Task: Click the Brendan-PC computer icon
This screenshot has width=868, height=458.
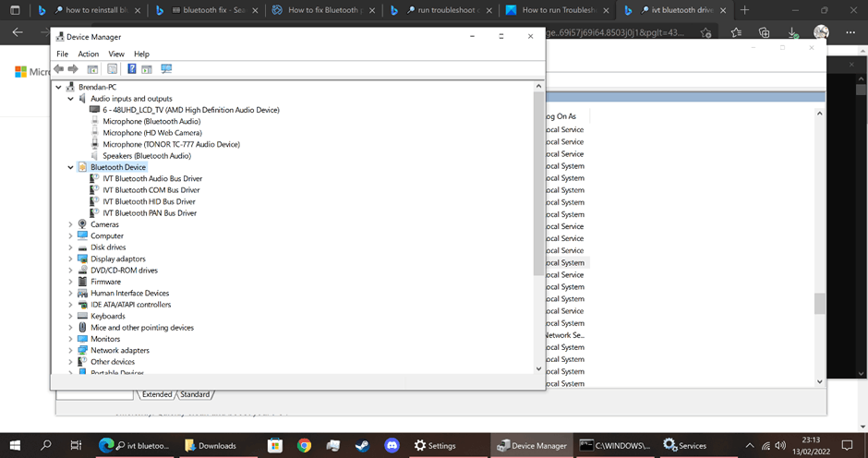Action: [70, 87]
